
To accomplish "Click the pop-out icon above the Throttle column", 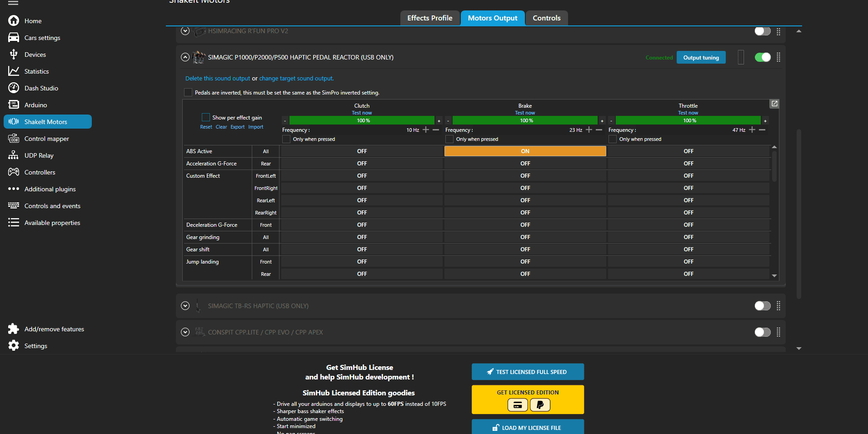I will (x=774, y=104).
